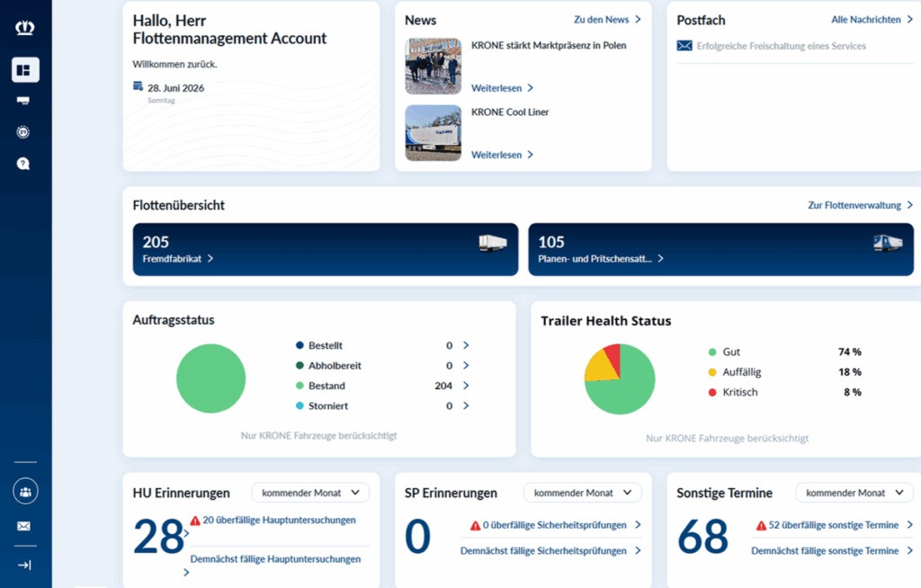
Task: Click the trailer fleet icon in sidebar
Action: [23, 101]
